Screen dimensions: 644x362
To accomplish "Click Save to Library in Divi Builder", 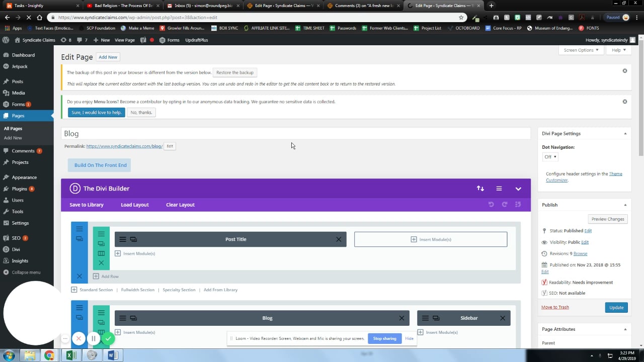I will (87, 205).
